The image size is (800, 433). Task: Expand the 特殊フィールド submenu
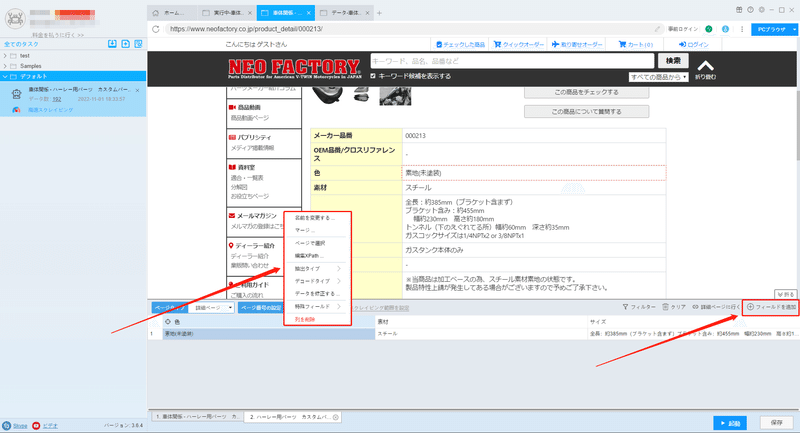pos(317,307)
